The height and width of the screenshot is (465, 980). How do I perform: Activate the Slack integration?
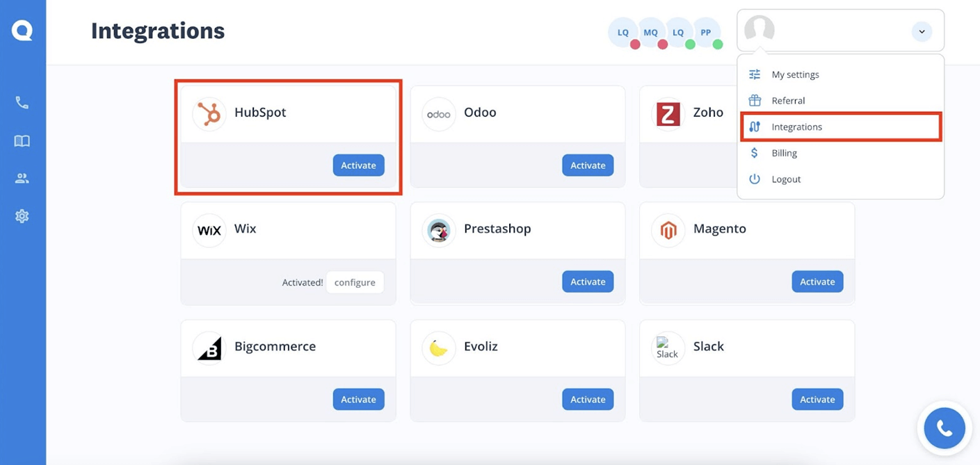click(817, 400)
